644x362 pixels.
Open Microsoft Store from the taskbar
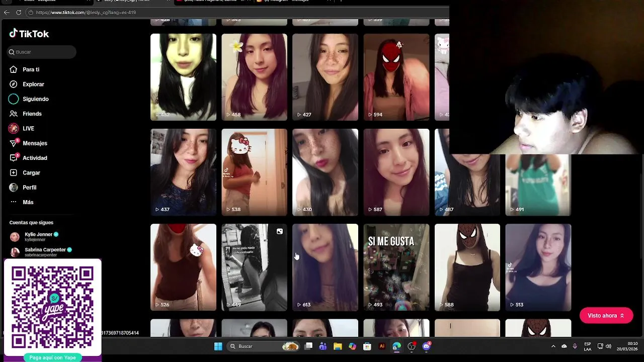367,346
